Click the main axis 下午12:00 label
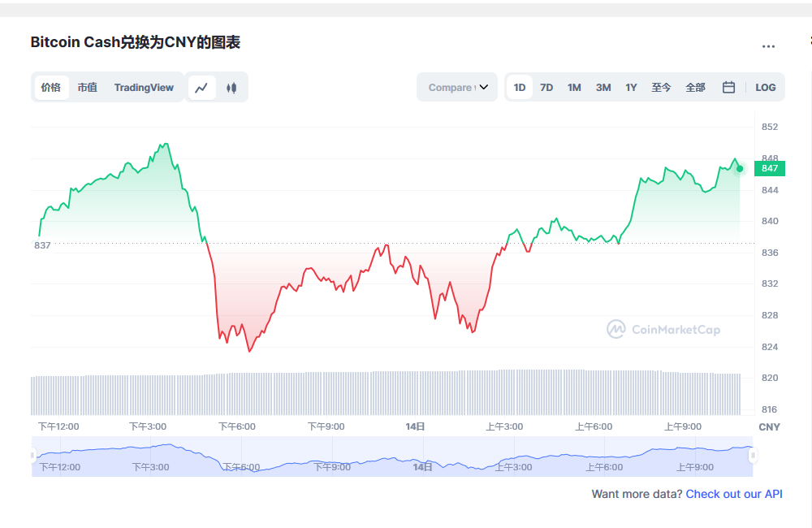Image resolution: width=812 pixels, height=528 pixels. (x=58, y=426)
